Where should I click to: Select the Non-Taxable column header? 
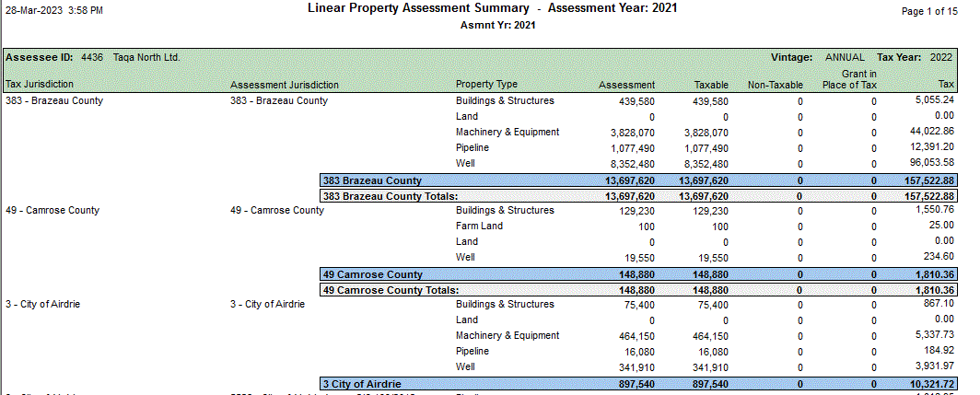coord(775,85)
